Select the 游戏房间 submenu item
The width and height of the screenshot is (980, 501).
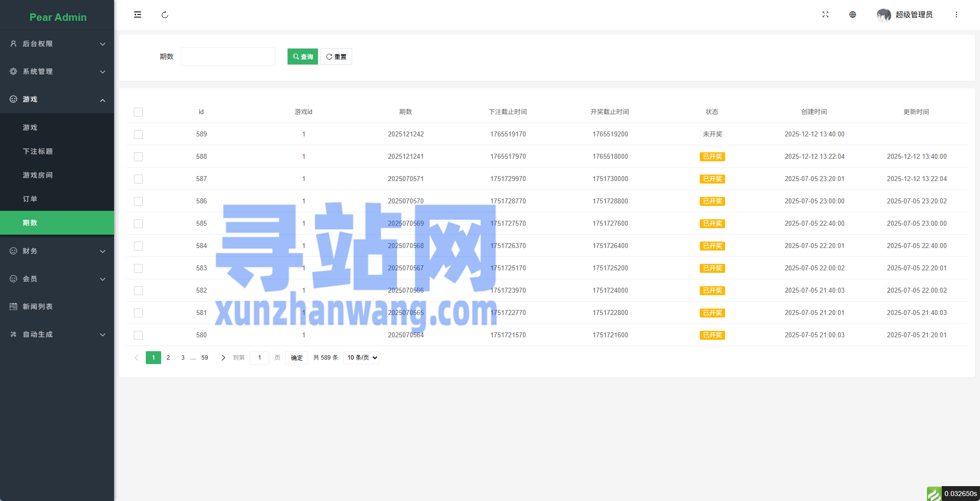pyautogui.click(x=38, y=175)
